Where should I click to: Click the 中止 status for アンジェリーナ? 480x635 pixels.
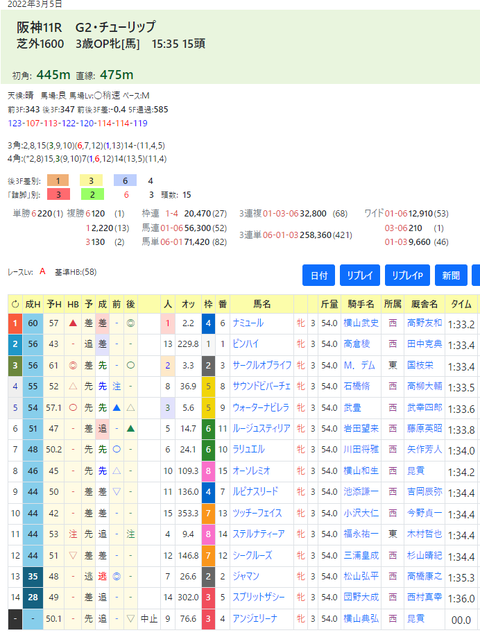click(x=149, y=618)
